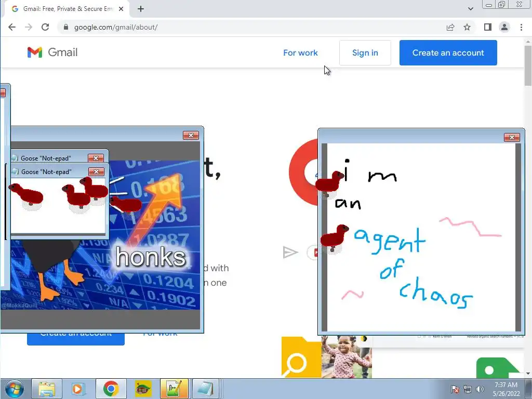Click the baby photo thumbnail
532x399 pixels.
coord(347,357)
